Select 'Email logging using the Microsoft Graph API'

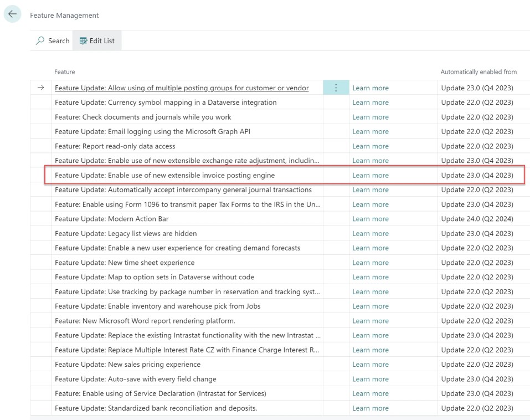(x=152, y=131)
